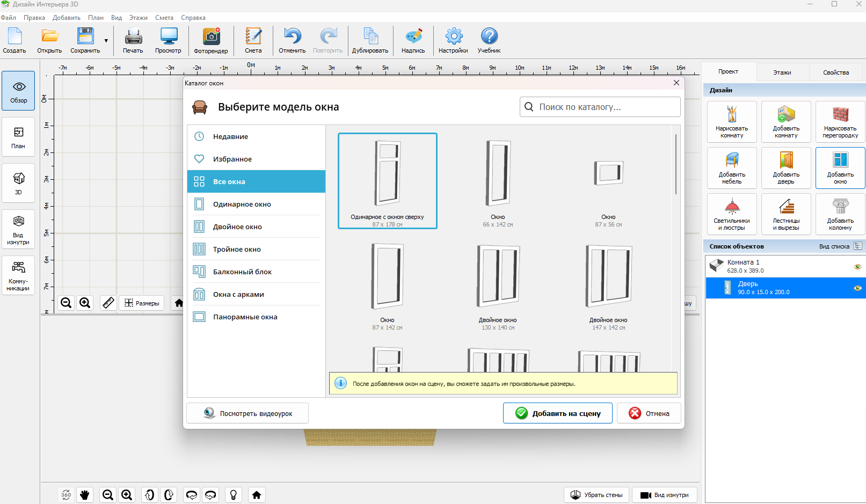Open the Файл menu

coord(9,18)
